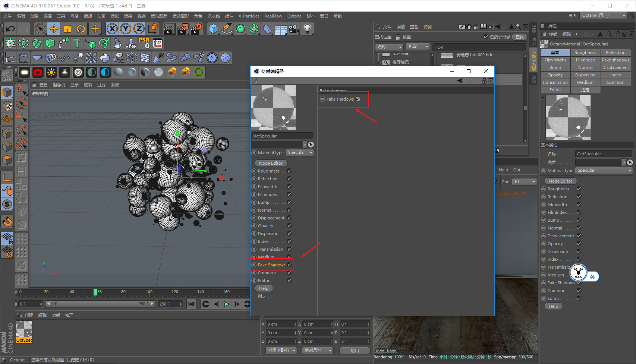636x364 pixels.
Task: Open Material type dropdown in Material Editor
Action: point(300,153)
